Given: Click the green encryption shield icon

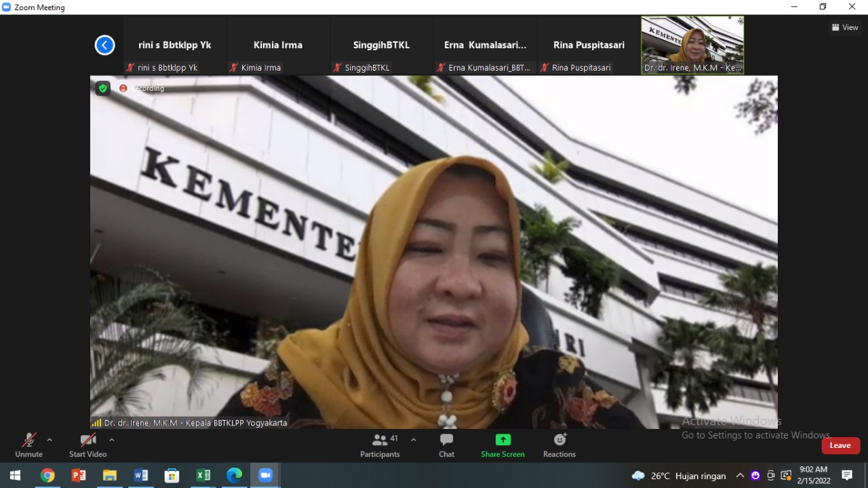Looking at the screenshot, I should pos(102,88).
